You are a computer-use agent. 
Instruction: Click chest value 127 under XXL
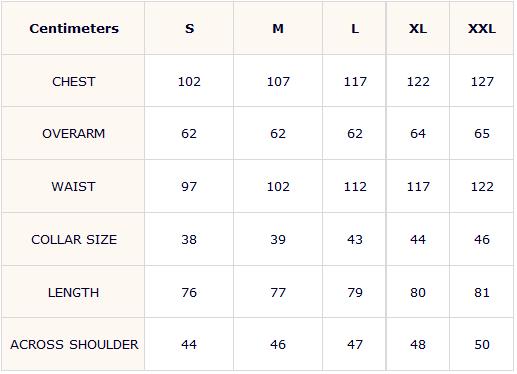point(482,81)
